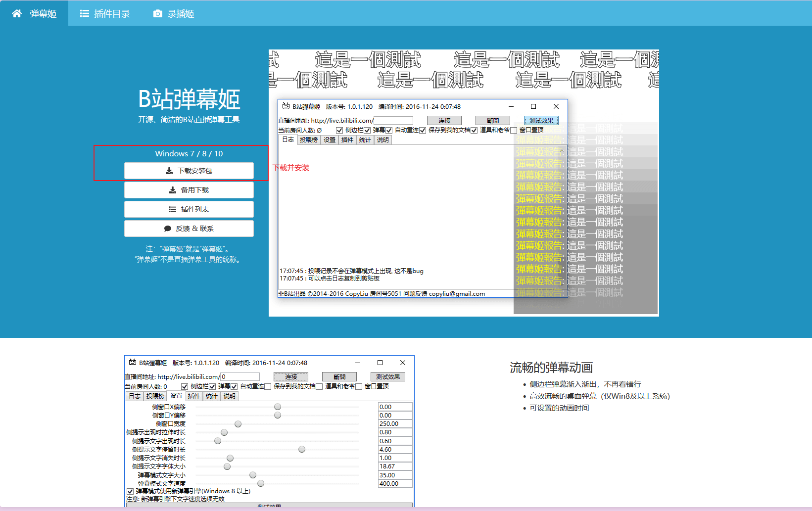Click the download icon on 备用下载

click(x=173, y=190)
